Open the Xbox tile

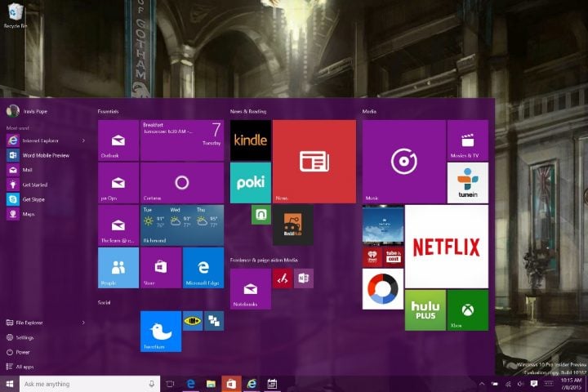468,310
